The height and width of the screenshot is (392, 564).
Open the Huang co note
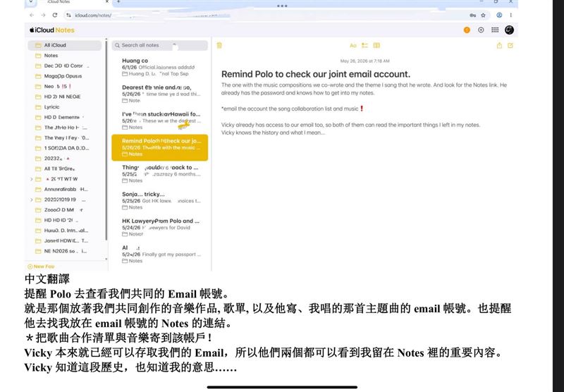click(x=160, y=67)
